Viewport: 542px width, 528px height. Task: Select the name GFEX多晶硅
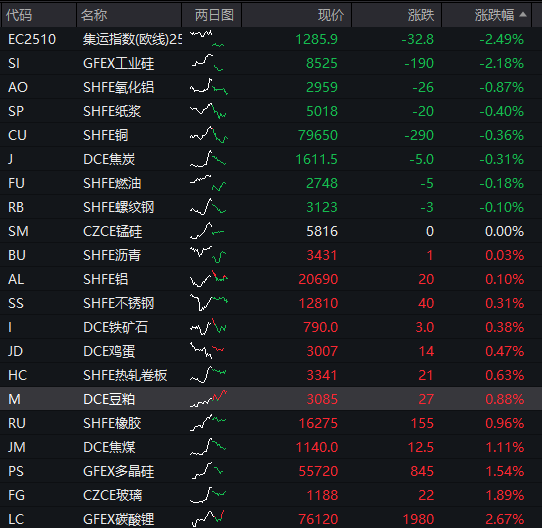119,471
